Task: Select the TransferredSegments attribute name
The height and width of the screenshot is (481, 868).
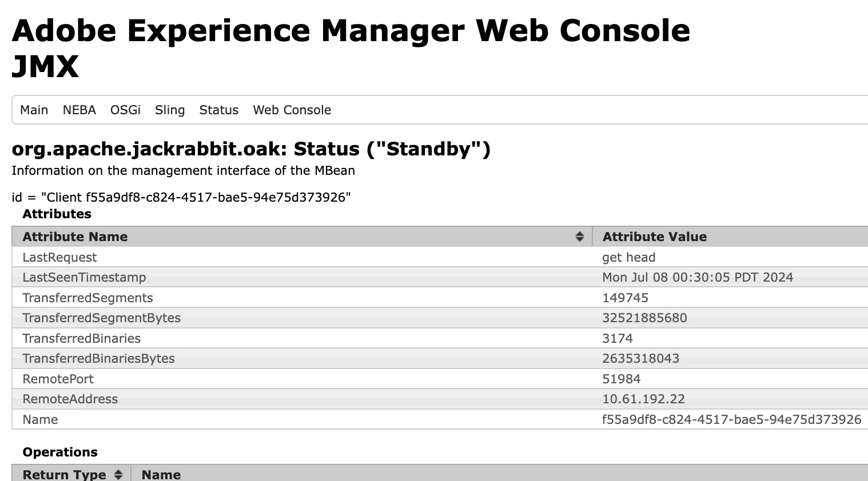Action: tap(87, 298)
